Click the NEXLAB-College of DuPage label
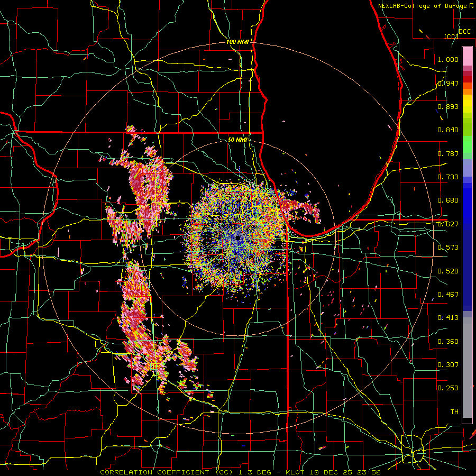This screenshot has width=476, height=476. point(423,6)
